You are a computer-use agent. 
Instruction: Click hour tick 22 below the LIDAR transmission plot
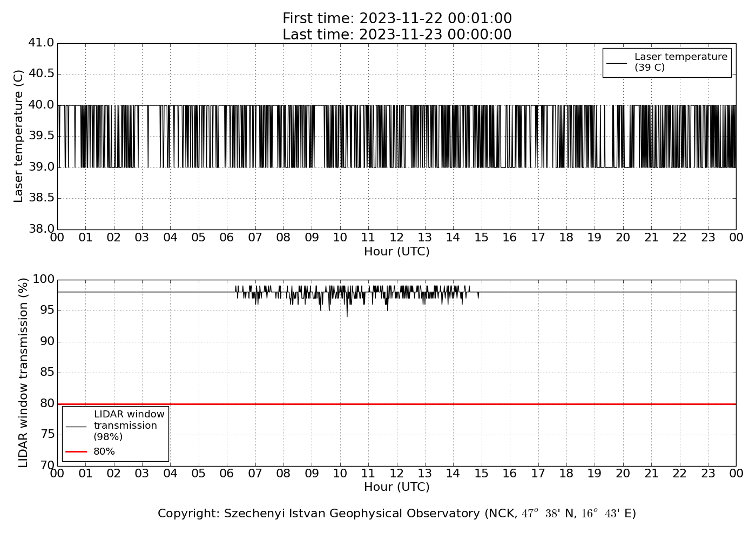click(x=679, y=474)
